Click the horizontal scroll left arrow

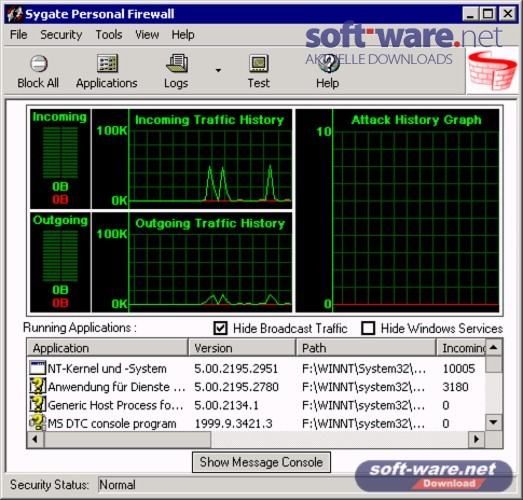tap(35, 439)
